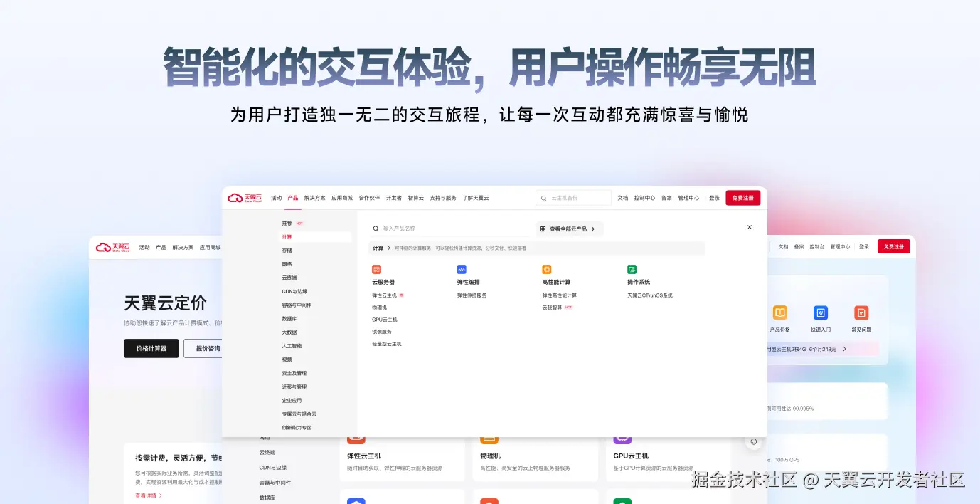Screen dimensions: 980x504
Task: Click the search magnifier icon beside 云主机备份
Action: (x=545, y=198)
